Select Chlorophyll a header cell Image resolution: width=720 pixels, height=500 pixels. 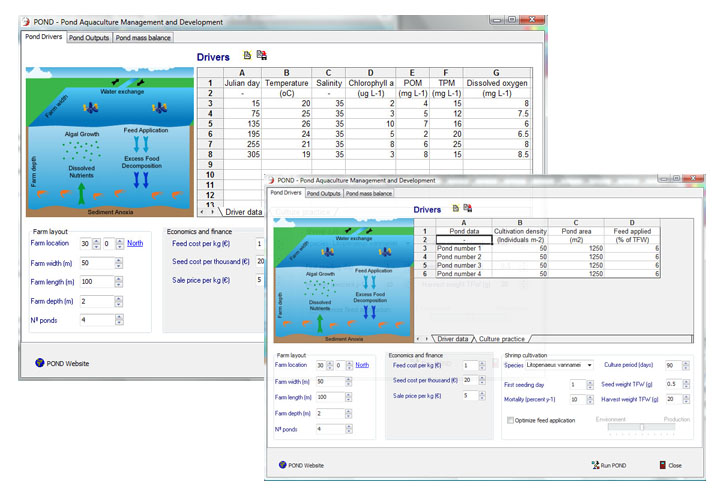pyautogui.click(x=371, y=83)
